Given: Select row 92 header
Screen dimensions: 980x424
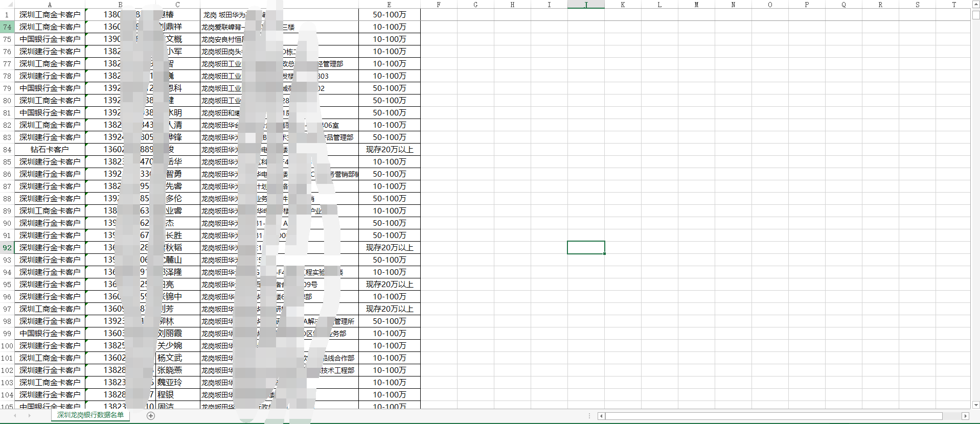Looking at the screenshot, I should [7, 248].
